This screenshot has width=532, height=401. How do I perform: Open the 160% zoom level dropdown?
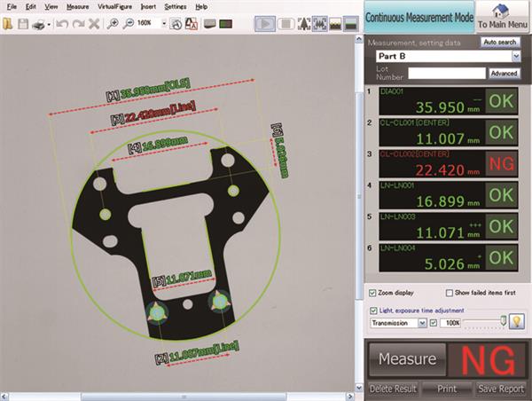pos(165,24)
